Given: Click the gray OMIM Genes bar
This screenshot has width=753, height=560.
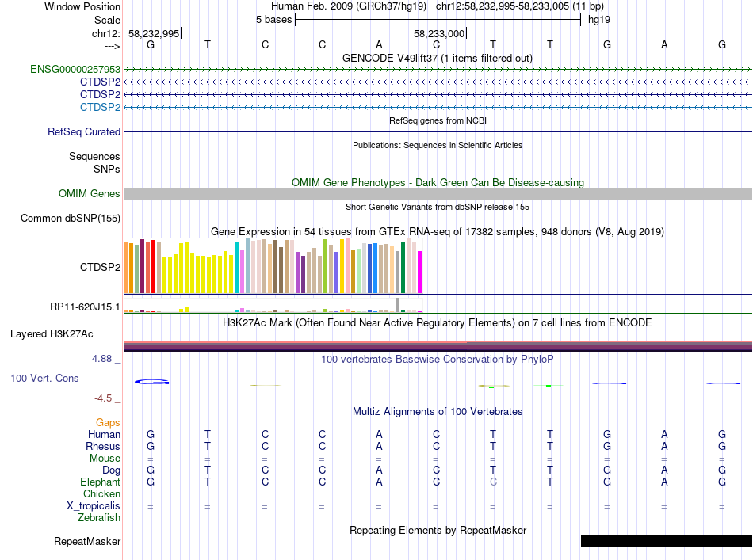Looking at the screenshot, I should coord(438,193).
